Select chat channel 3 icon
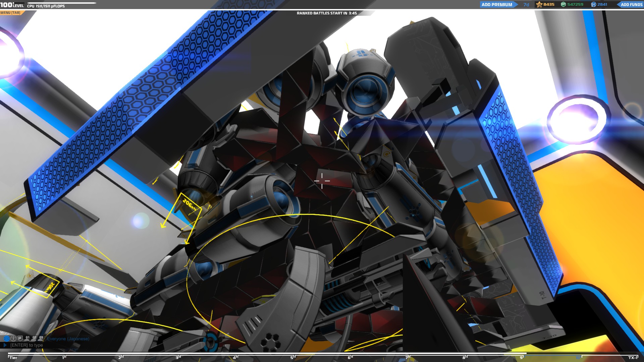644x362 pixels. [41, 338]
